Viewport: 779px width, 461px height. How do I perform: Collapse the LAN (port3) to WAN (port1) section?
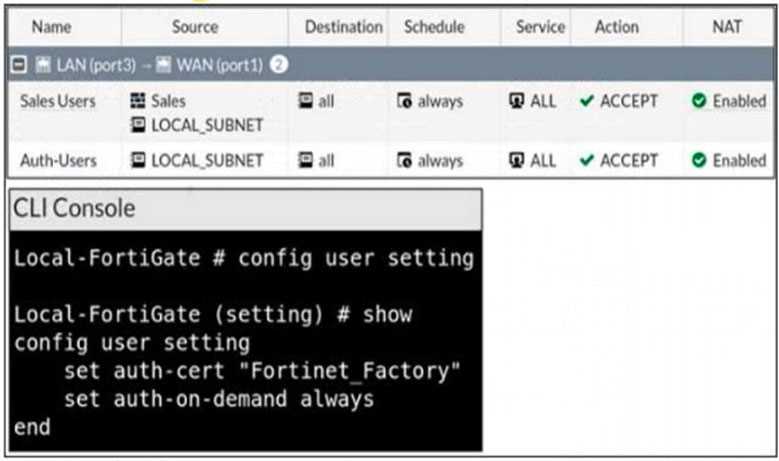click(18, 65)
